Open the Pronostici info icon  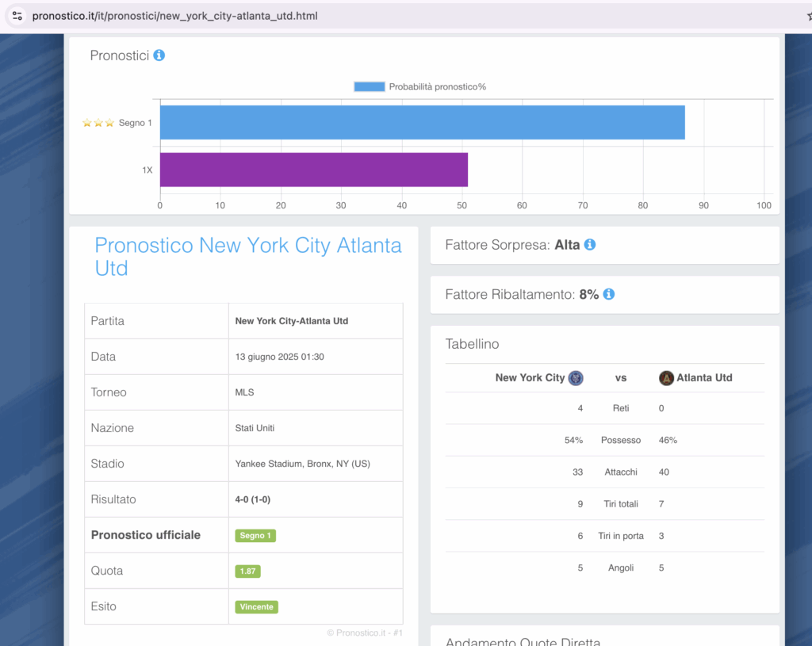[159, 55]
